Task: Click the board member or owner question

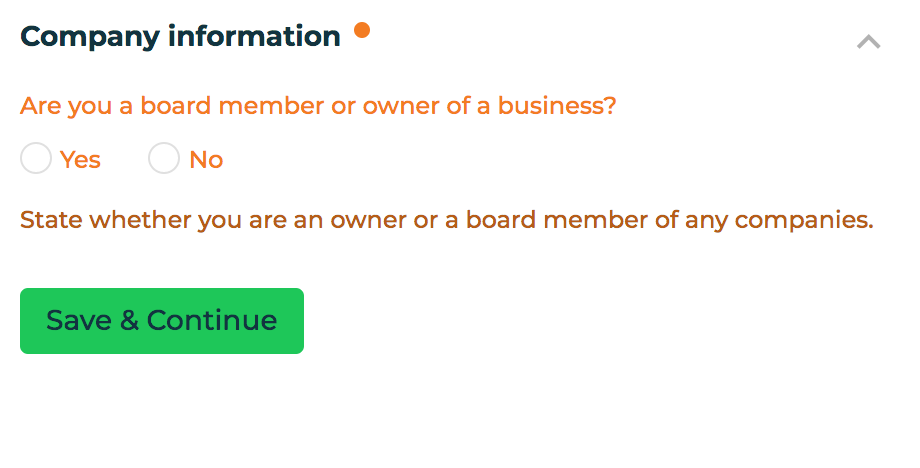Action: (x=318, y=106)
